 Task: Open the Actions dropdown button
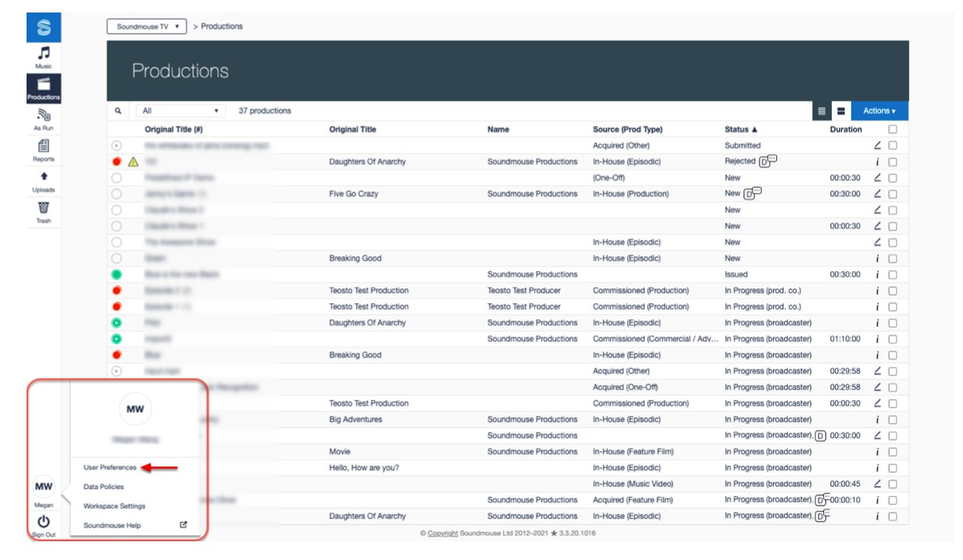click(x=879, y=111)
